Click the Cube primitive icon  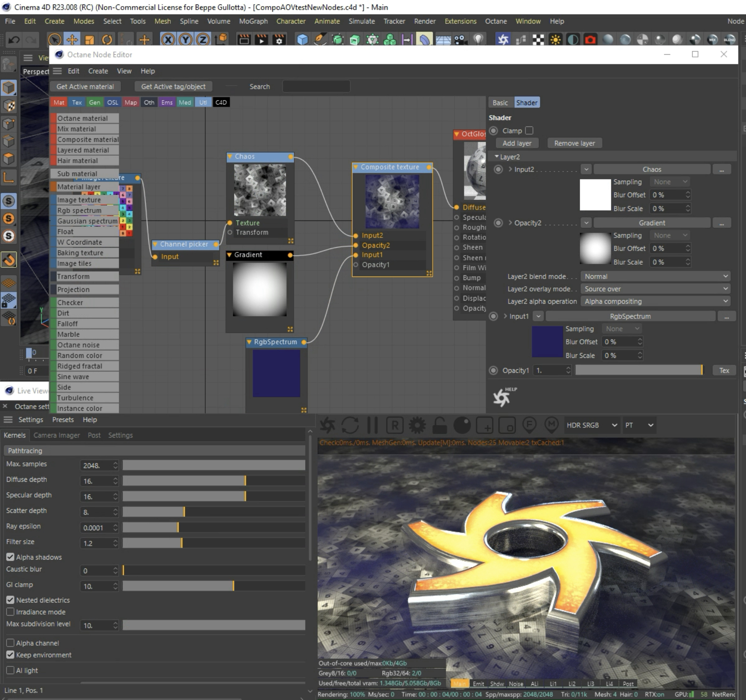click(302, 40)
